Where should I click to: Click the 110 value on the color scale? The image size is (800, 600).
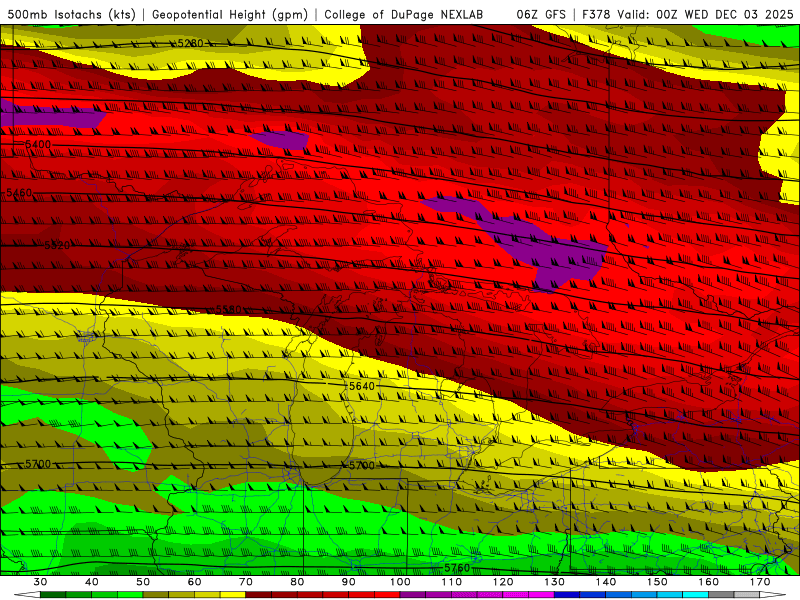click(x=452, y=582)
